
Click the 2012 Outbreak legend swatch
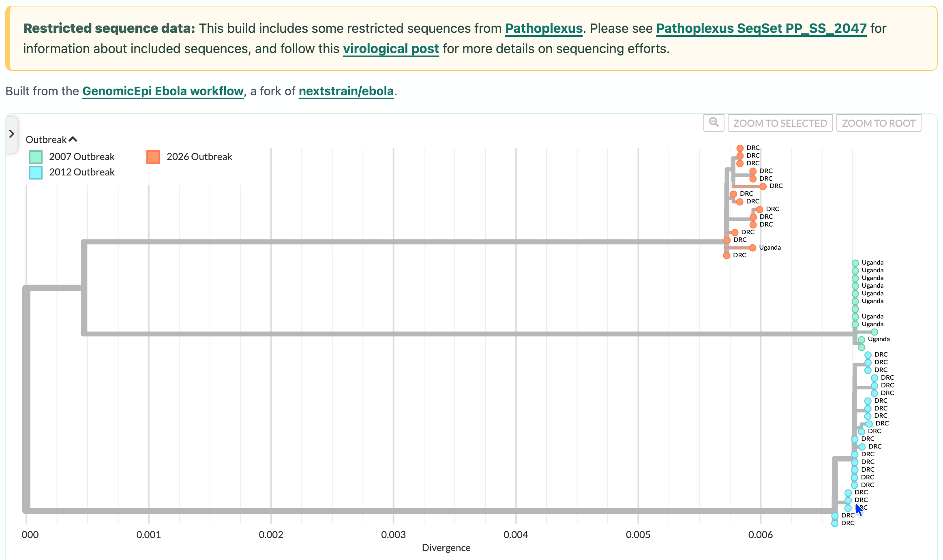pos(36,172)
